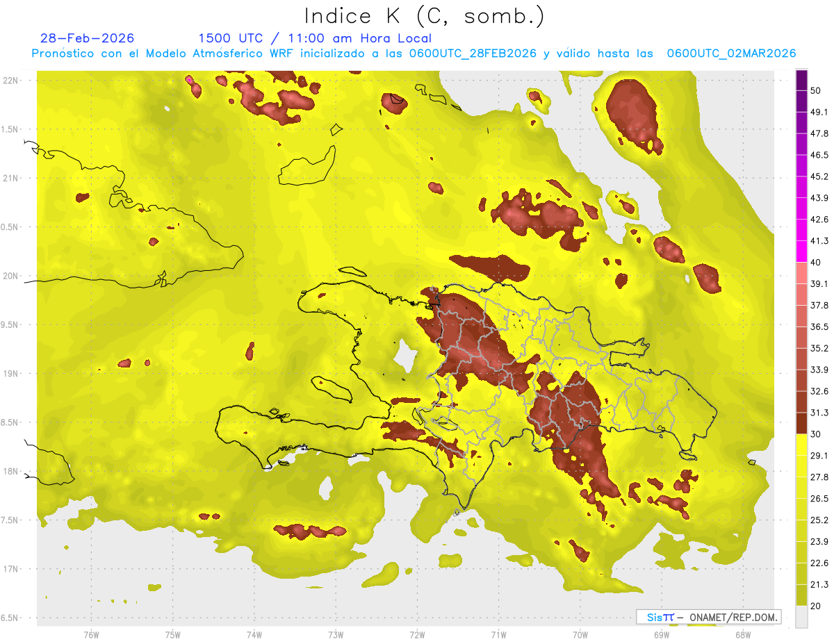Select the dark brown swatch between 30 and 31.3
This screenshot has height=644, width=834.
(x=801, y=424)
